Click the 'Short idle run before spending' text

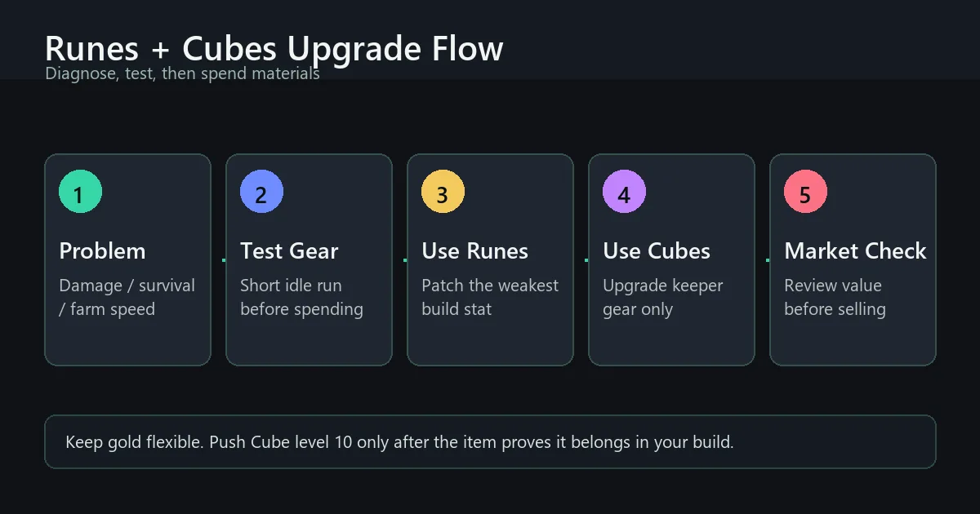click(301, 297)
